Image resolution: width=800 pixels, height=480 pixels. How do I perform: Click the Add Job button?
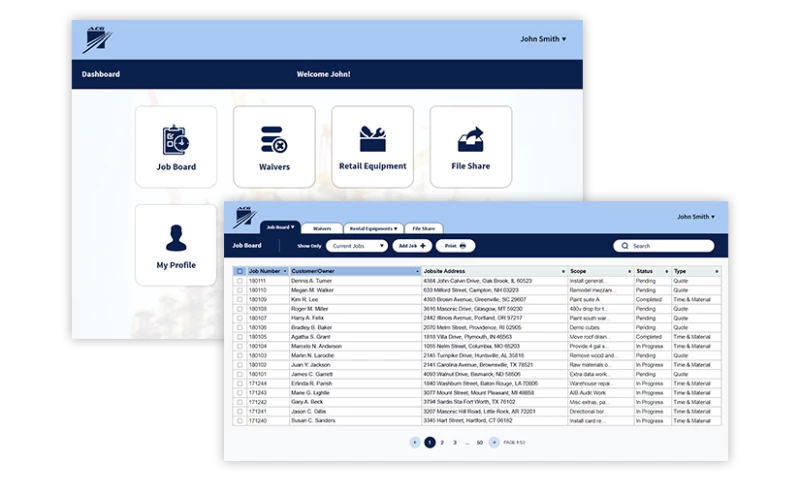(412, 246)
